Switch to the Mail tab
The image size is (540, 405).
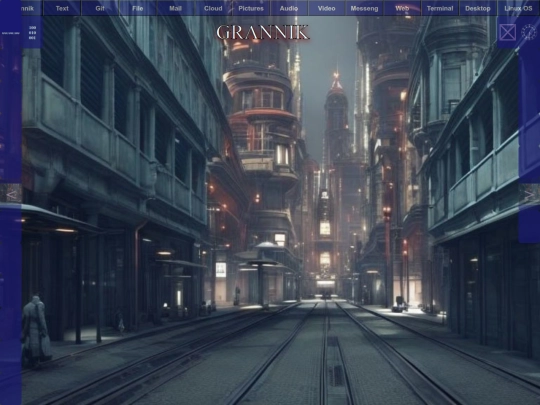pyautogui.click(x=175, y=8)
